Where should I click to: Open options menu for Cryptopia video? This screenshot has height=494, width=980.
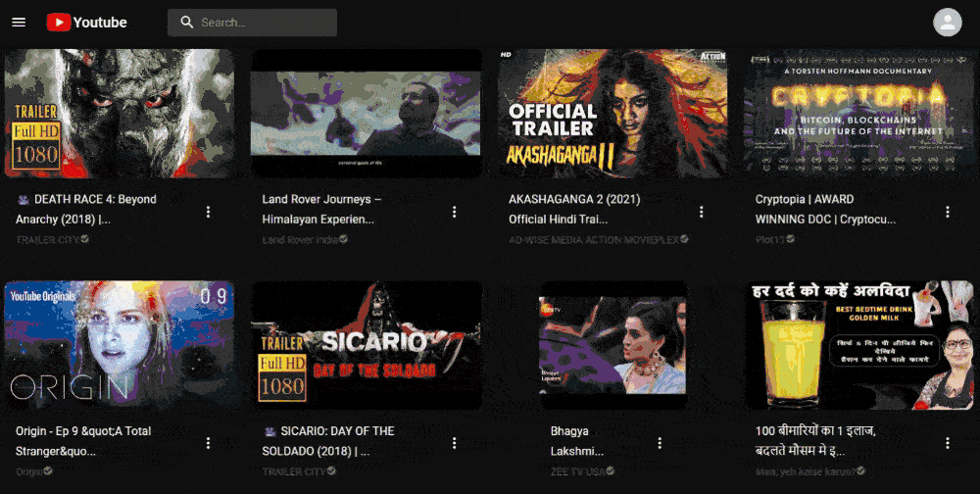[948, 212]
